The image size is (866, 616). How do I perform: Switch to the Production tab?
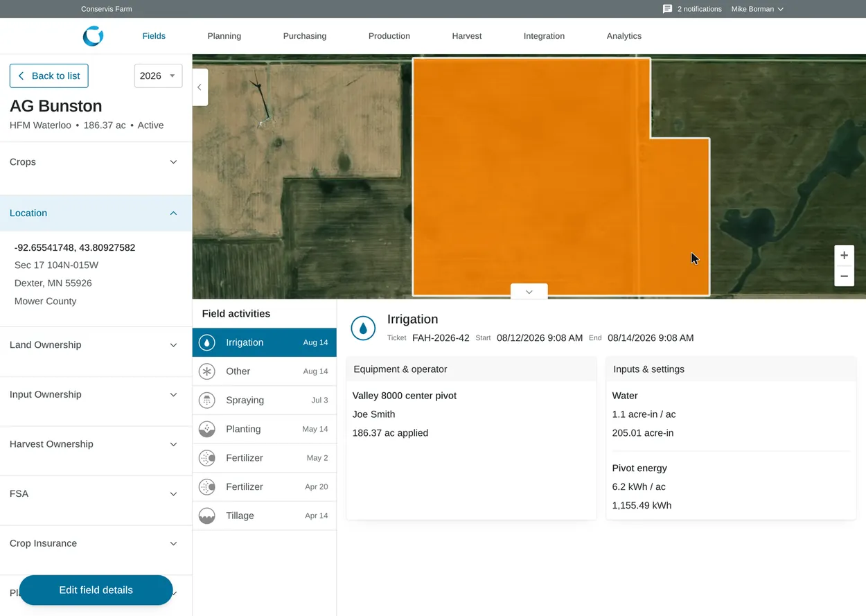click(389, 36)
